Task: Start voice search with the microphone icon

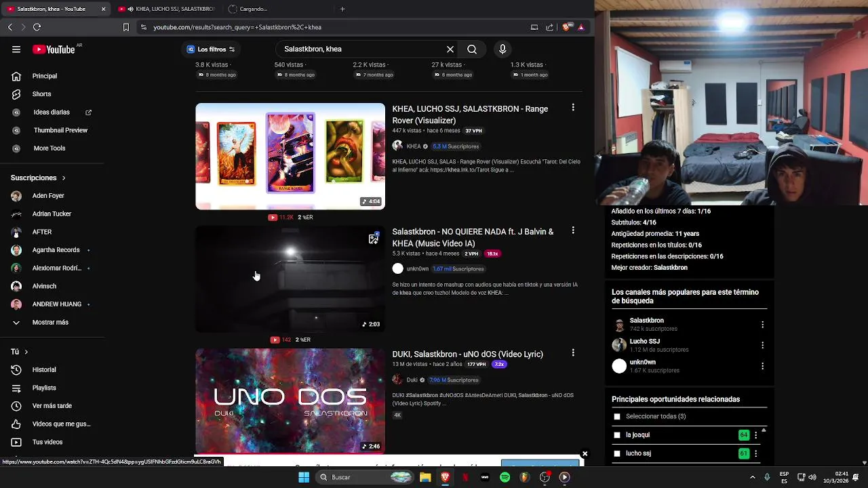Action: [502, 49]
